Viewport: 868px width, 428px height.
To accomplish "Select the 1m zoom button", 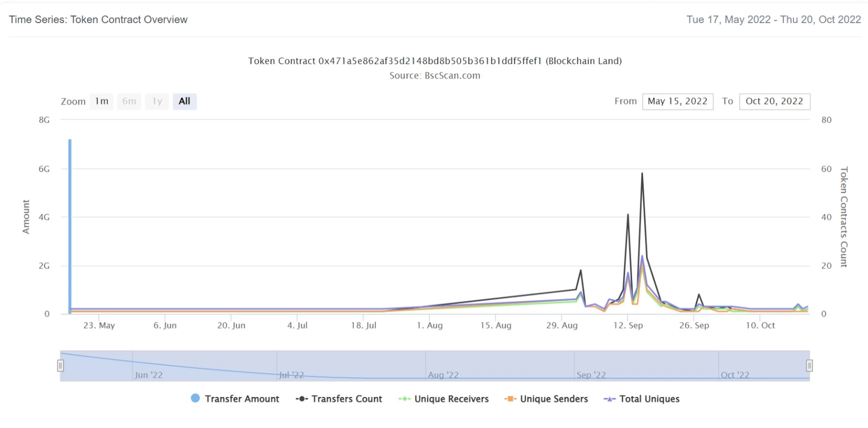I will click(x=101, y=101).
